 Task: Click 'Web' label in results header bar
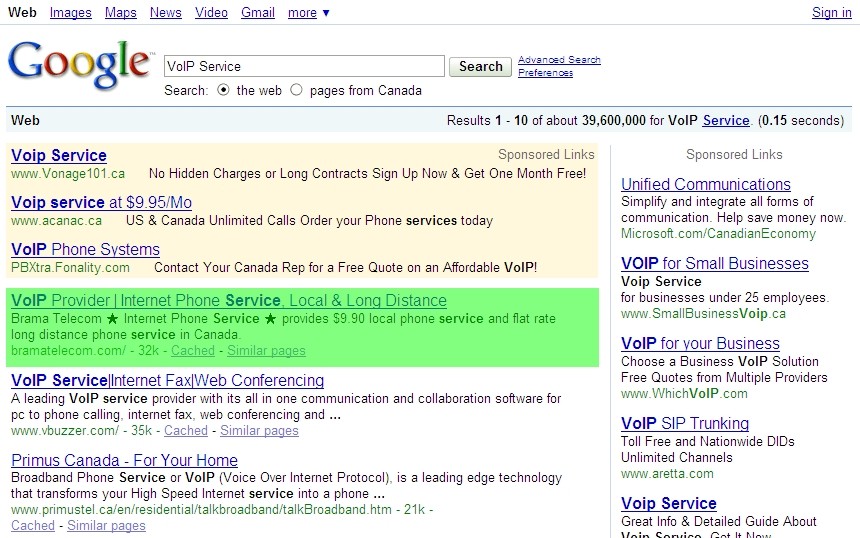(x=25, y=121)
